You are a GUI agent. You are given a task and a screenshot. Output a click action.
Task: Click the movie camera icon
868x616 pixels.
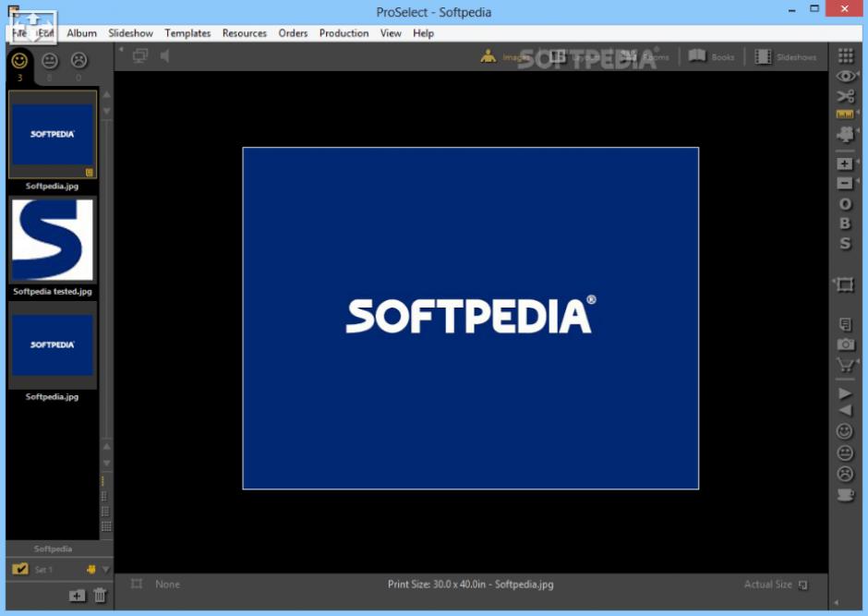click(x=845, y=135)
